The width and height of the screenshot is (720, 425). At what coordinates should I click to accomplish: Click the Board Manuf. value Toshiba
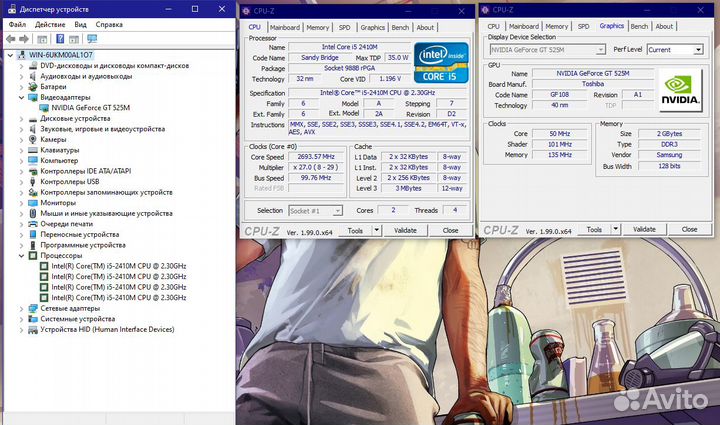[x=593, y=84]
